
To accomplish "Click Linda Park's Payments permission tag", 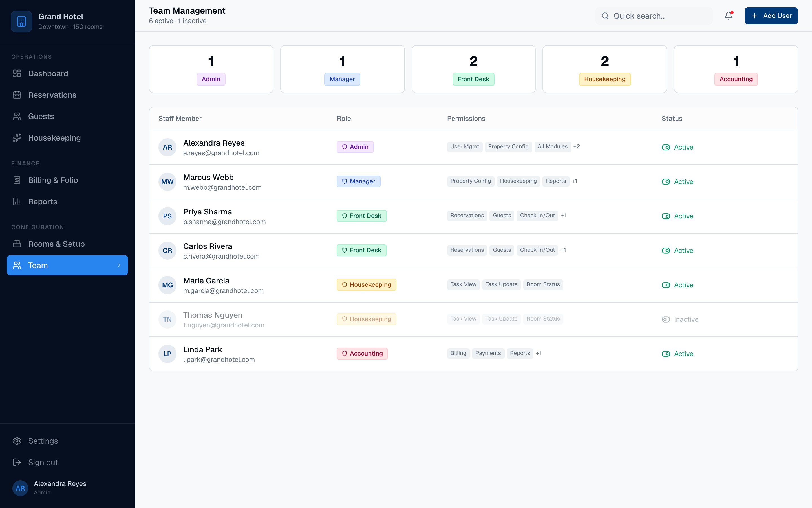I will 488,353.
